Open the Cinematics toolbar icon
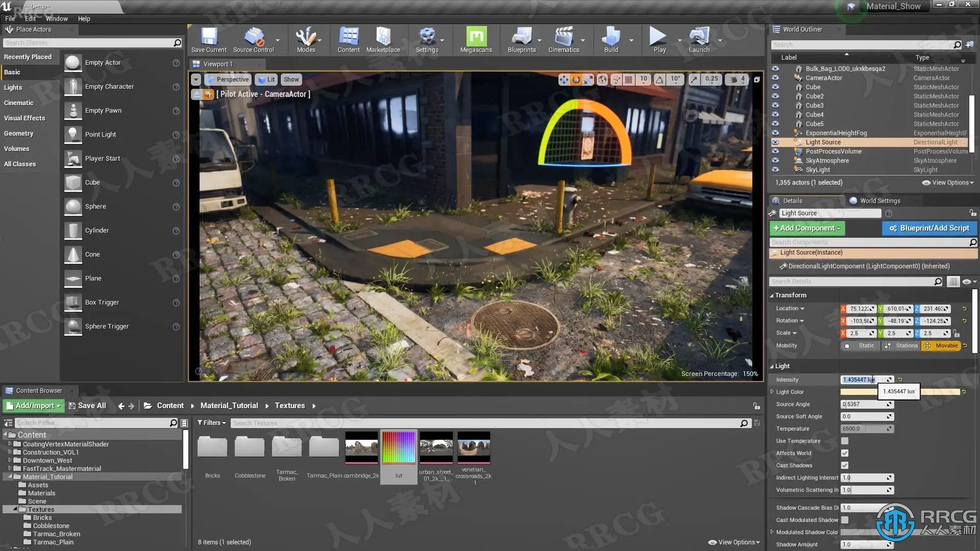 click(563, 40)
